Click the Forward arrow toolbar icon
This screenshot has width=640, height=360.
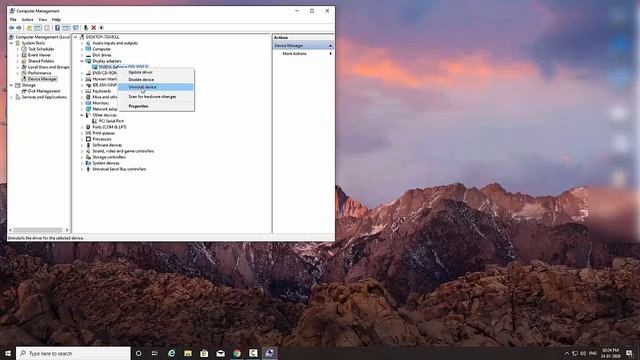(19, 28)
